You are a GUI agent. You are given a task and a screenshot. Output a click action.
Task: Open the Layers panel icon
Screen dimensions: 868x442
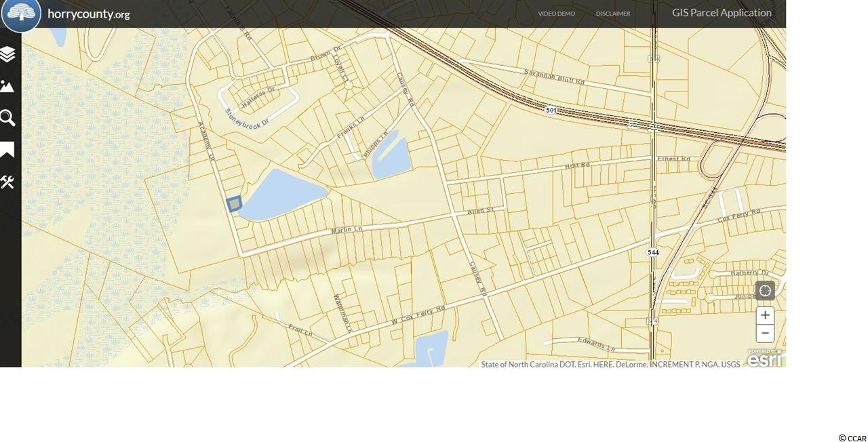pyautogui.click(x=7, y=54)
